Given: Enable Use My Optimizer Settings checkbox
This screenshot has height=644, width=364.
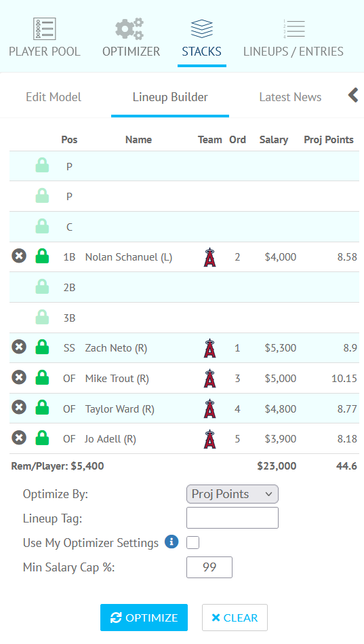Looking at the screenshot, I should click(x=193, y=543).
